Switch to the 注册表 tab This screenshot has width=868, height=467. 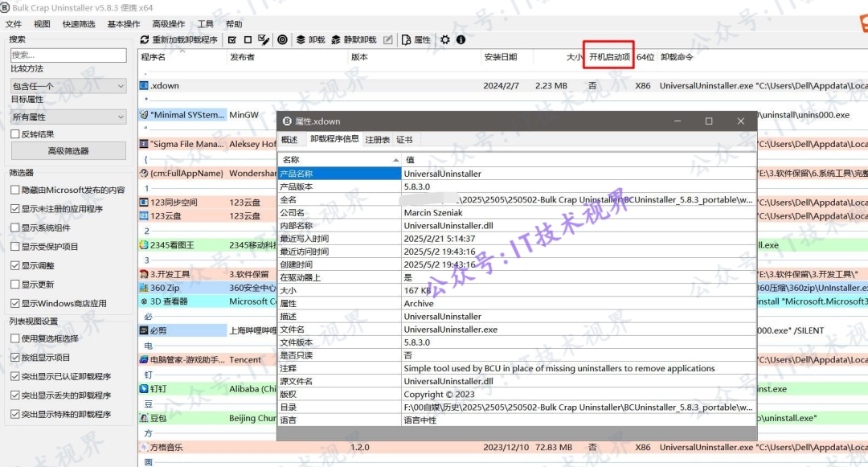377,139
